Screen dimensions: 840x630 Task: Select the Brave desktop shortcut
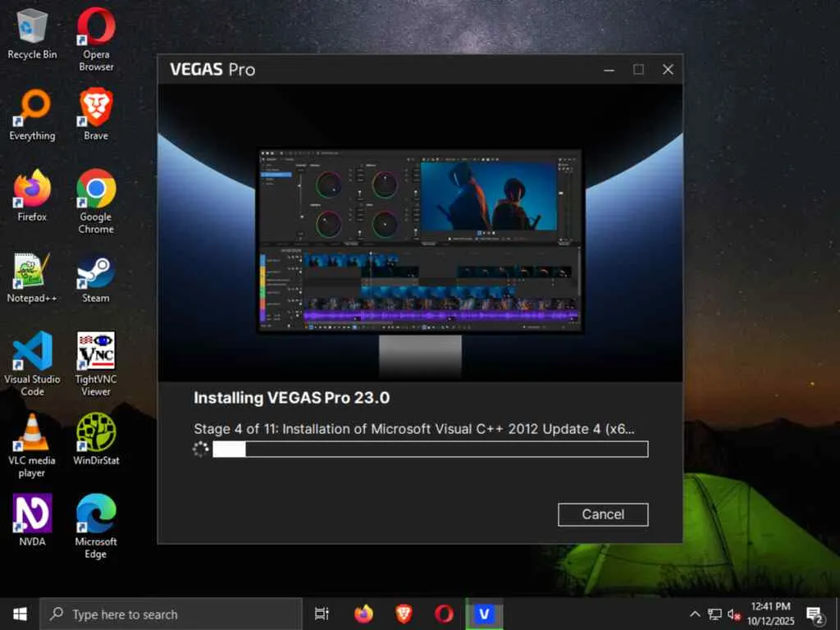(x=96, y=115)
